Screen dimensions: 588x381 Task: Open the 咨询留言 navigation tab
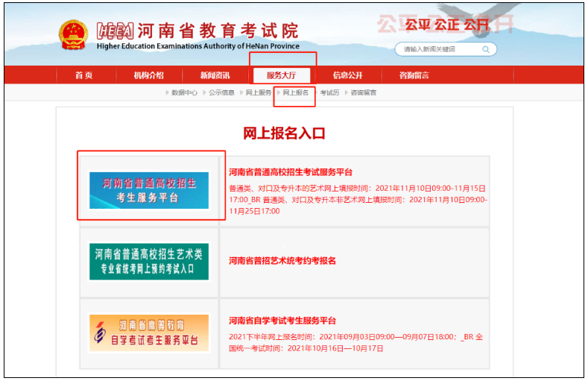[414, 75]
